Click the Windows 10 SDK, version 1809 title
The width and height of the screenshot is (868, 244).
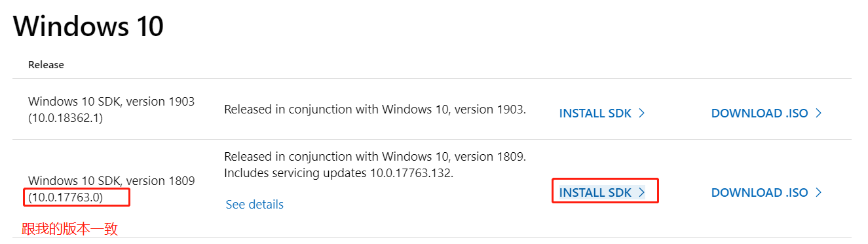[111, 180]
